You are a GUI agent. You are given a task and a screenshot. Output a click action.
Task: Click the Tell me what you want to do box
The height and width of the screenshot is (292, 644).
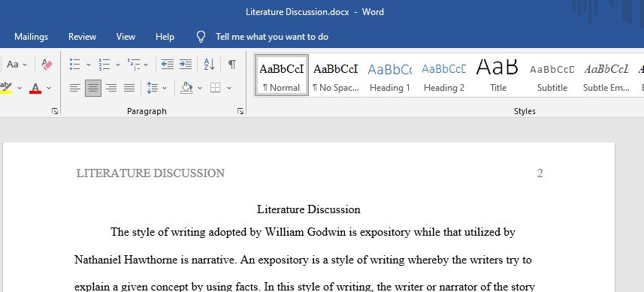click(272, 37)
